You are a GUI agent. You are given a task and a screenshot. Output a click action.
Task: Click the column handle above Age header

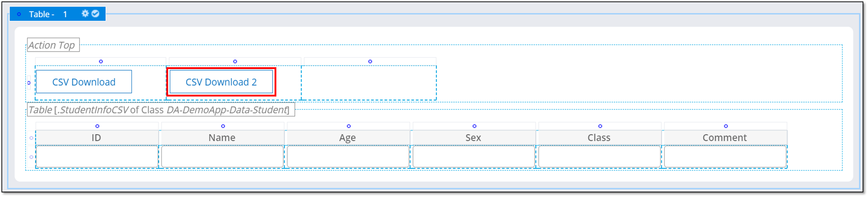pos(349,126)
